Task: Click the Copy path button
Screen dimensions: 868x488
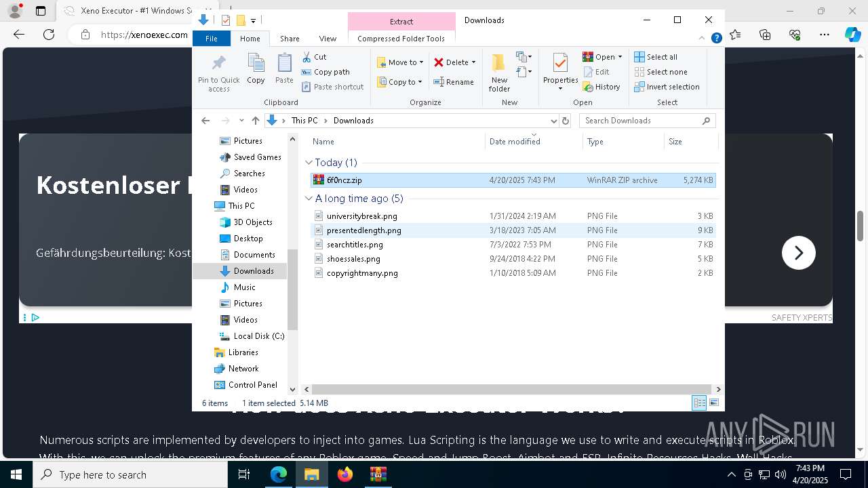Action: [325, 72]
